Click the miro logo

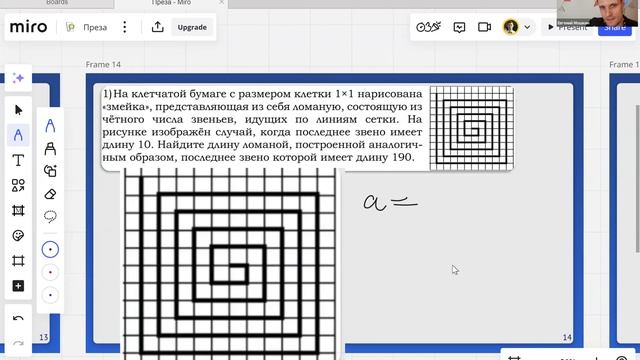pos(28,27)
